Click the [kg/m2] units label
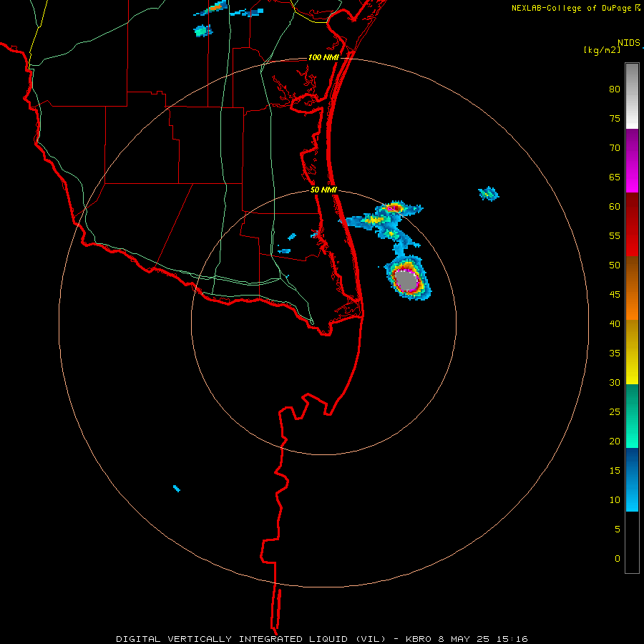This screenshot has width=644, height=644. (x=602, y=50)
